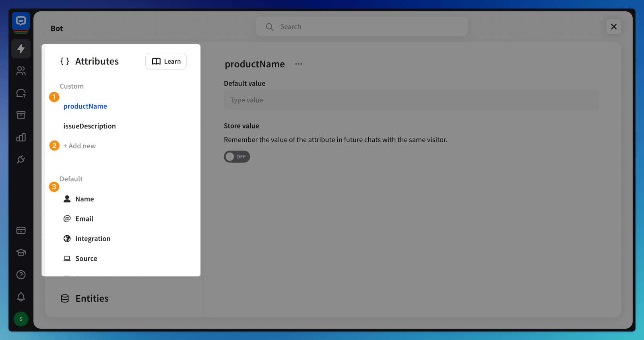Open productName three-dot options menu
The width and height of the screenshot is (644, 340).
[299, 64]
